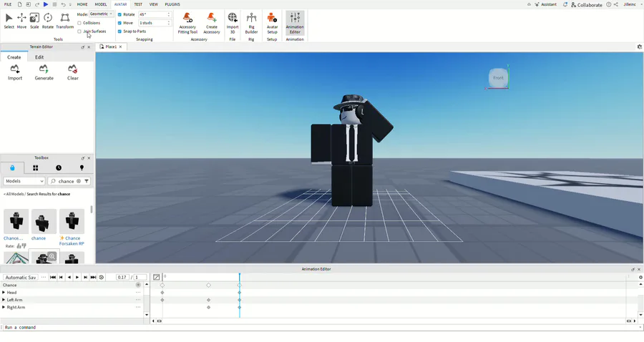This screenshot has width=644, height=342.
Task: Expand the Right Arm track
Action: (x=4, y=307)
